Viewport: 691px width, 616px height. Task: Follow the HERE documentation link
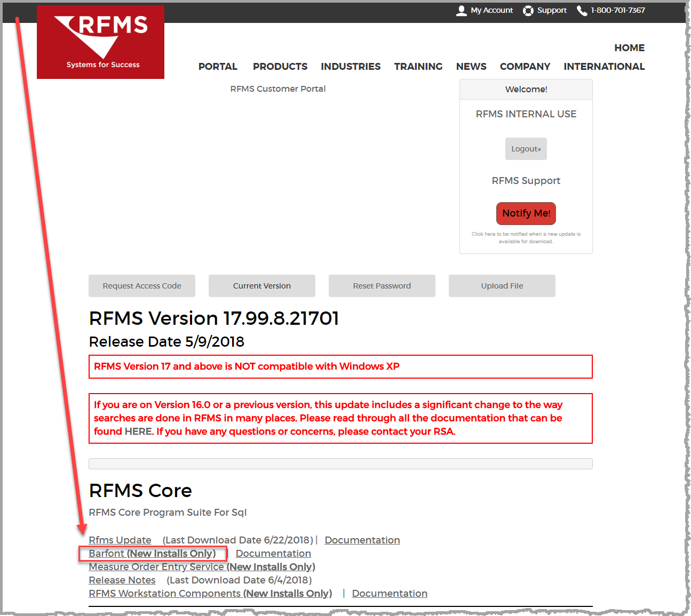tap(139, 431)
